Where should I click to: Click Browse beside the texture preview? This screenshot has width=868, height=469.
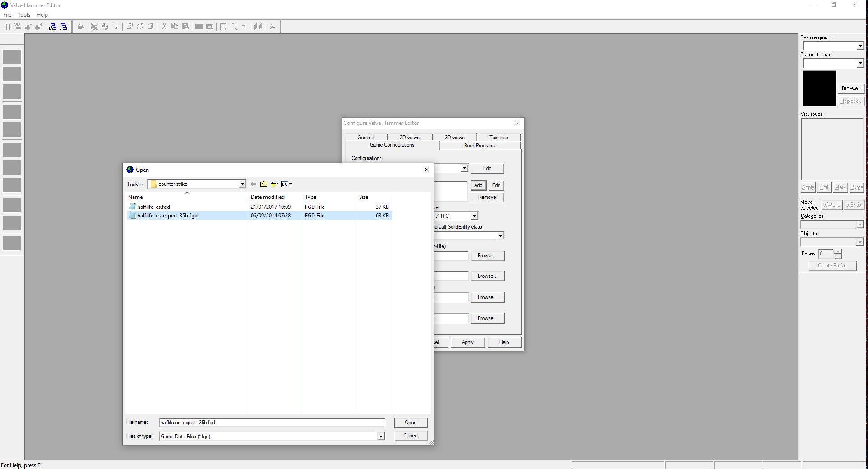tap(851, 88)
